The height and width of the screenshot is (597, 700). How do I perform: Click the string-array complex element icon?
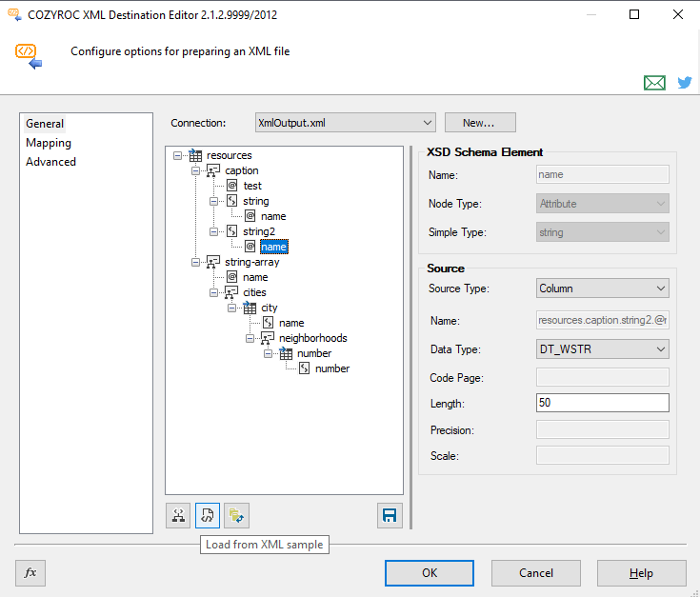pyautogui.click(x=213, y=262)
